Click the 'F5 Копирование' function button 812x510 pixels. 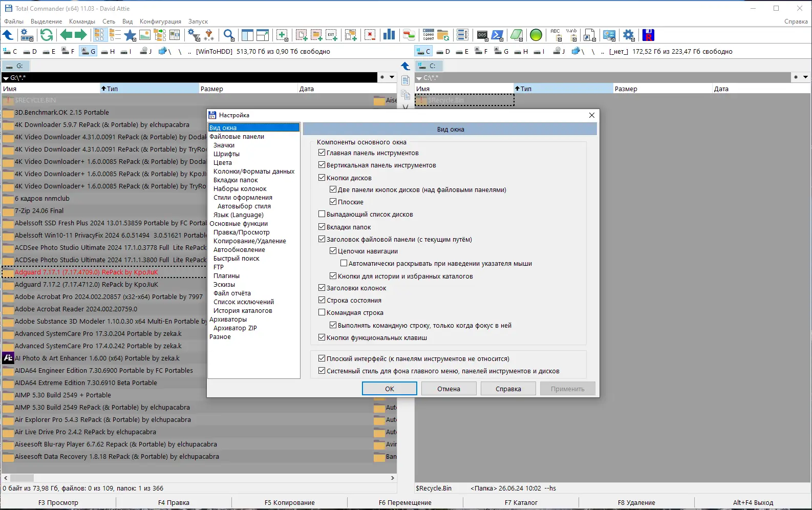click(x=290, y=502)
